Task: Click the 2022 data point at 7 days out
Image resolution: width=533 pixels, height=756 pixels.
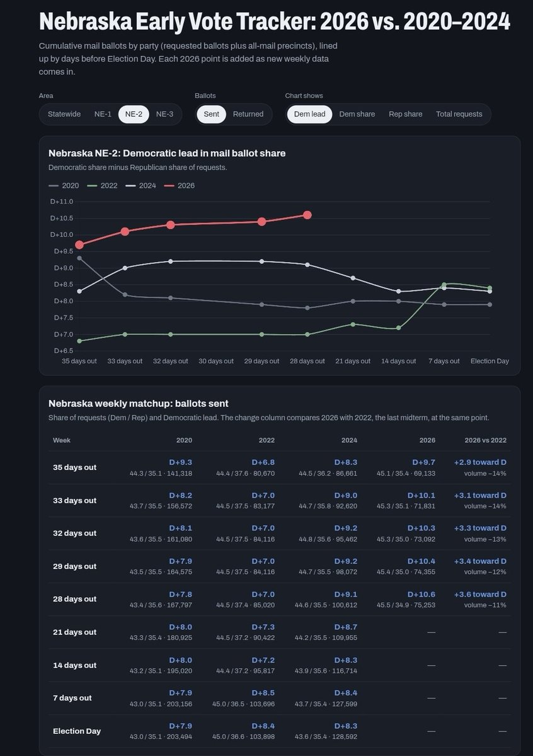Action: click(444, 285)
